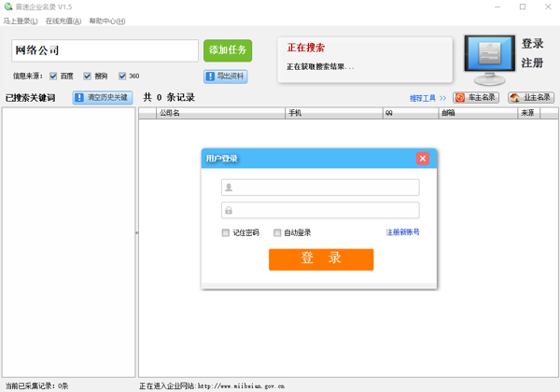The width and height of the screenshot is (560, 392).
Task: Open the 车主名录 car owner directory
Action: click(x=476, y=97)
